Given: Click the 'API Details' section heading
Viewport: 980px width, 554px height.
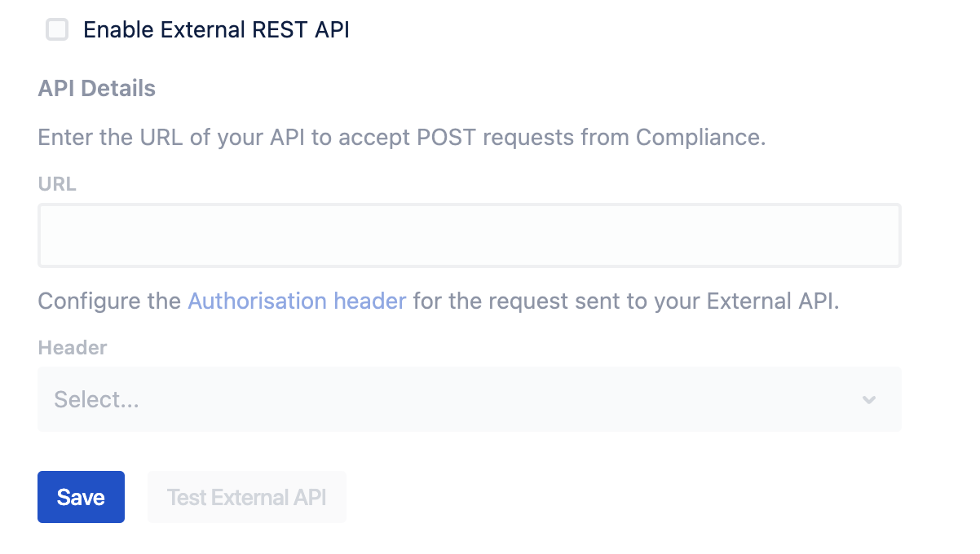Looking at the screenshot, I should point(96,88).
